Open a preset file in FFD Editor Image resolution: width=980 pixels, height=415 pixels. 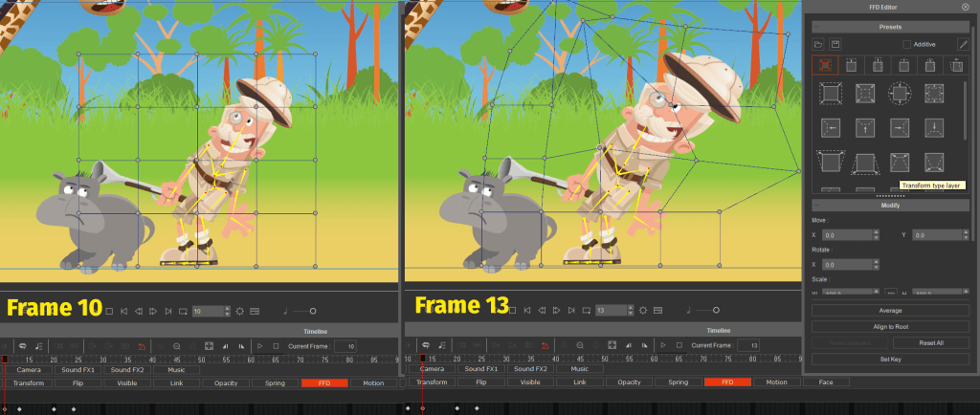click(818, 44)
